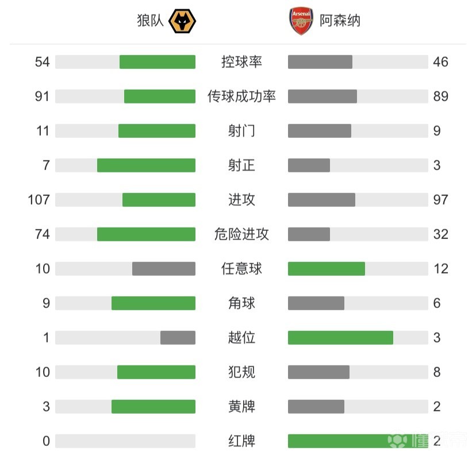Click Wolves gray offside bar
Screen dimensions: 476x455
click(x=178, y=338)
